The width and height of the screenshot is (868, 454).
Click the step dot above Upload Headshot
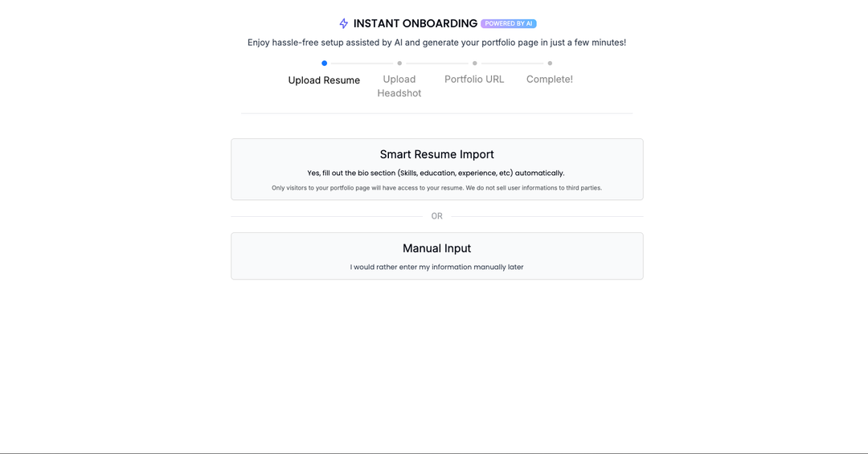coord(399,63)
